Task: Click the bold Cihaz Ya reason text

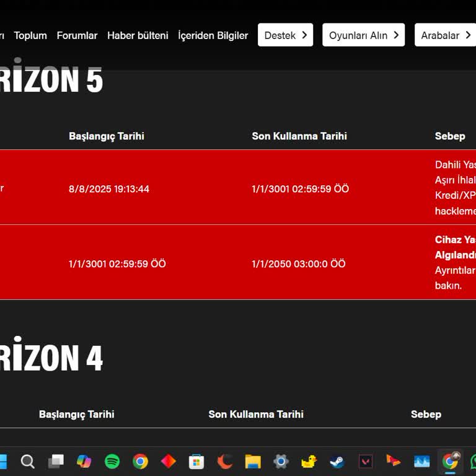Action: coord(456,239)
